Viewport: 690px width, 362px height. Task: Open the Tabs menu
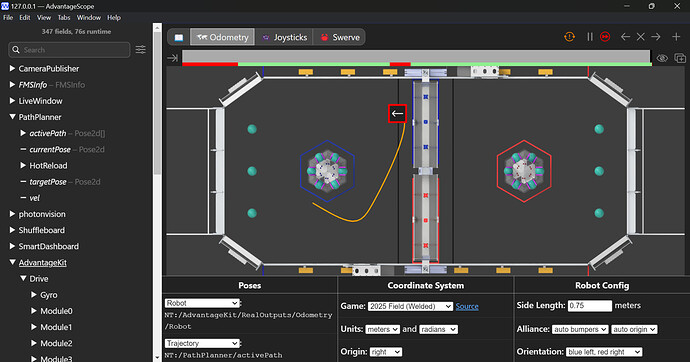click(64, 18)
